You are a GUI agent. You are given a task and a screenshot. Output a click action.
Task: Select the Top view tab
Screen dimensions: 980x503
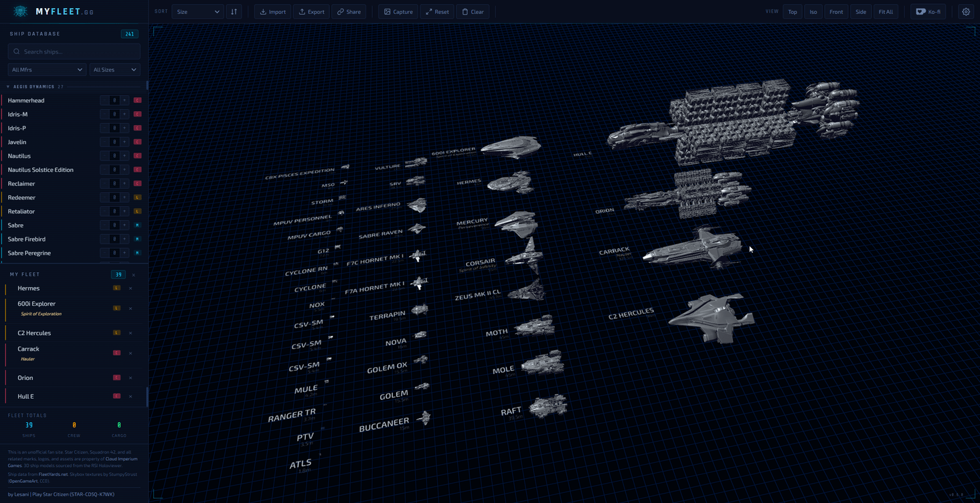tap(793, 11)
